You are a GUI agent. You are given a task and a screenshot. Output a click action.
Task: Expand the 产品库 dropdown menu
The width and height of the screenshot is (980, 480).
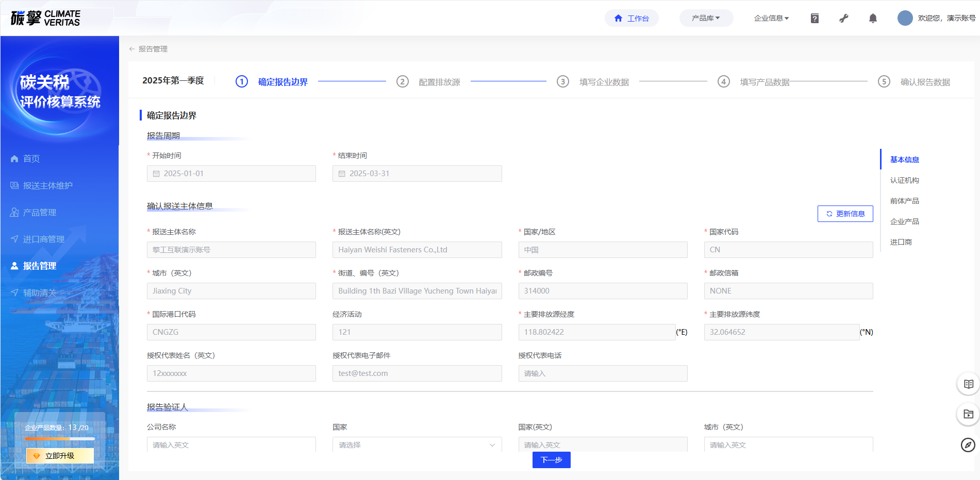705,18
